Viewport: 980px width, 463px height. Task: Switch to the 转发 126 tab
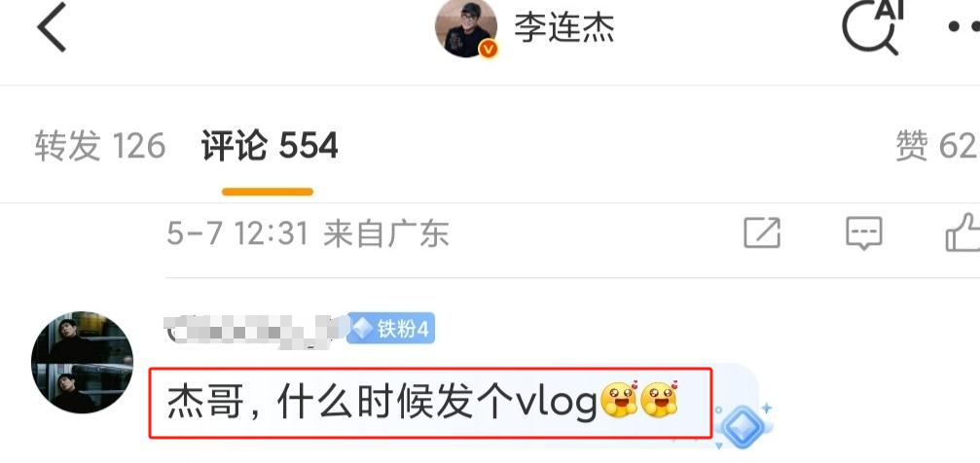[100, 146]
